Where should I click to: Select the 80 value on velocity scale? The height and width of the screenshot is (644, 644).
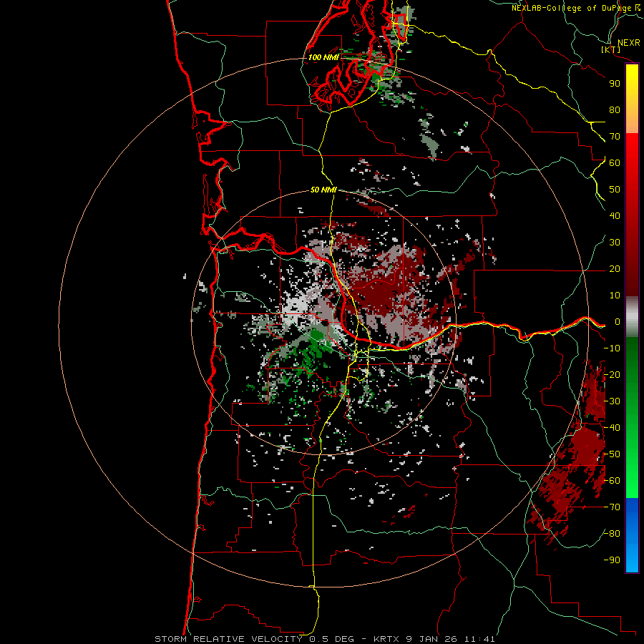pyautogui.click(x=615, y=110)
